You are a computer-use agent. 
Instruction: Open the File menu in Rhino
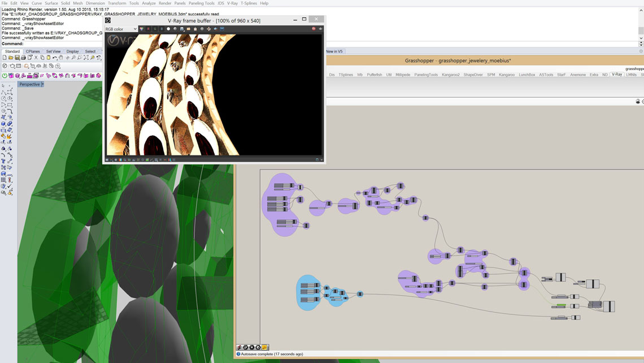point(5,3)
